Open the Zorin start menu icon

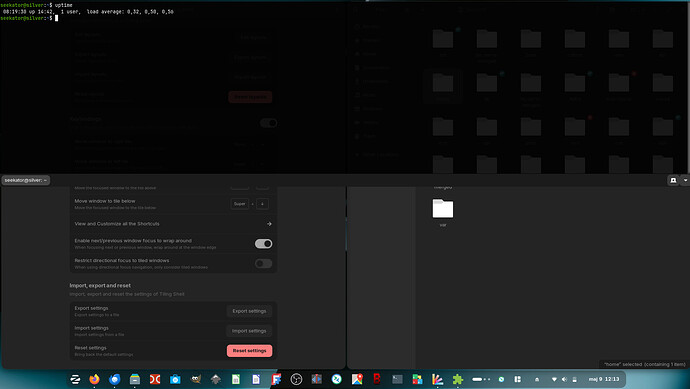point(75,379)
